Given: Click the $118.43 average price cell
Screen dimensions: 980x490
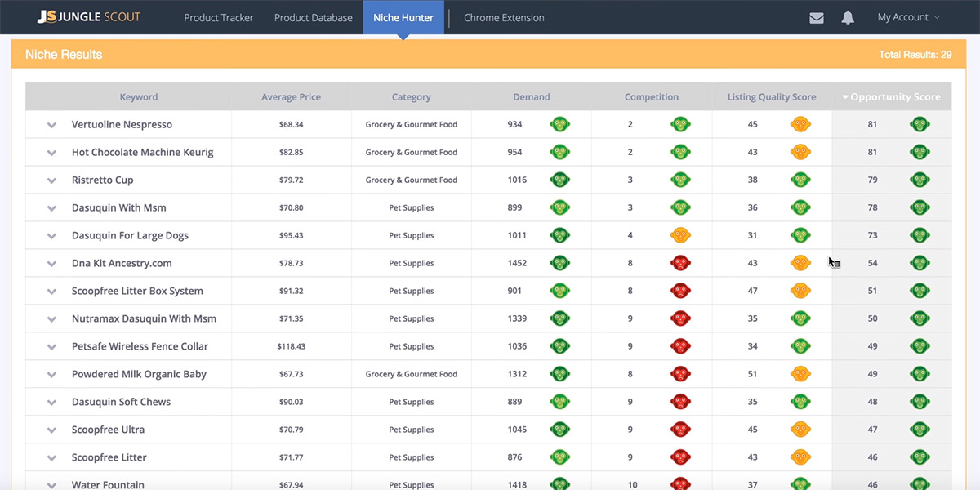Looking at the screenshot, I should pos(291,346).
